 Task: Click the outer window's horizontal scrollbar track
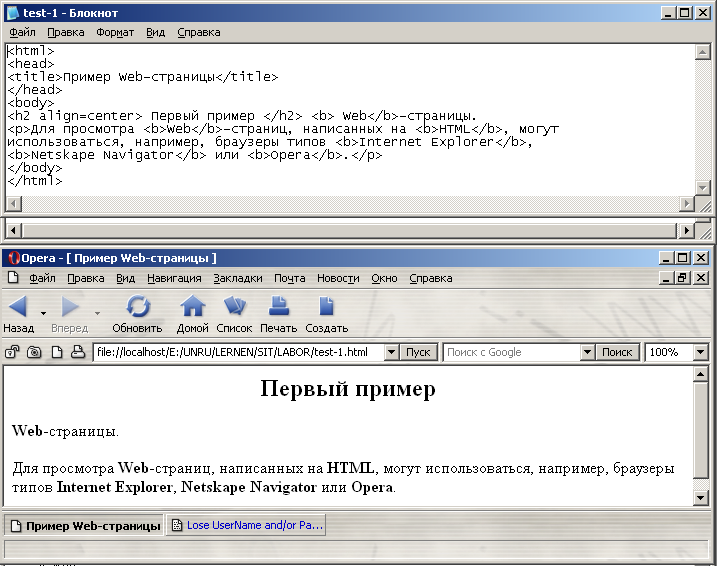(349, 230)
